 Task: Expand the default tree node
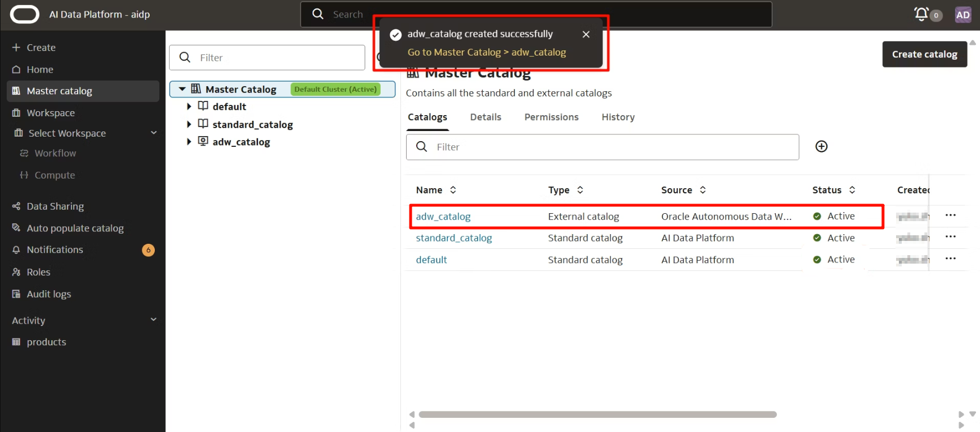189,107
